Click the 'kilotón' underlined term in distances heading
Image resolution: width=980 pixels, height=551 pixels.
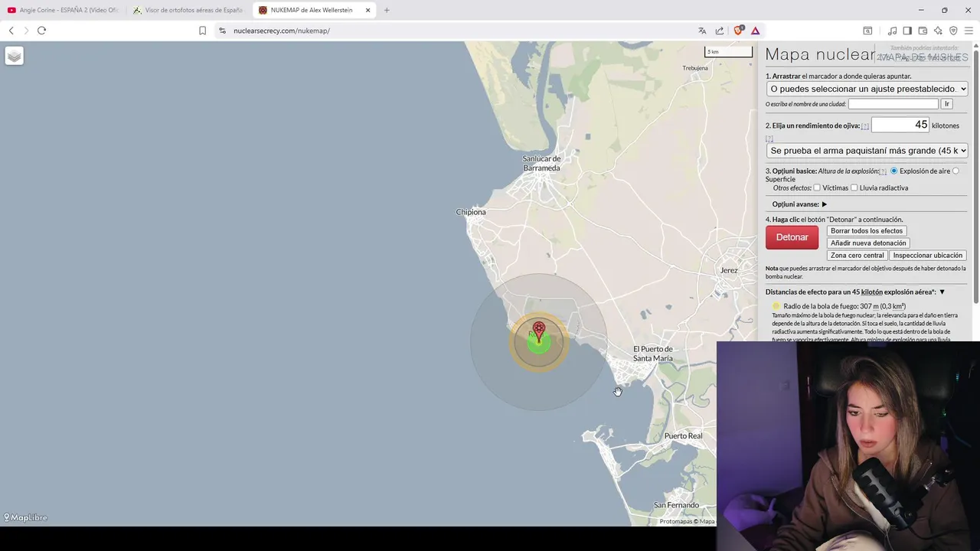[872, 292]
